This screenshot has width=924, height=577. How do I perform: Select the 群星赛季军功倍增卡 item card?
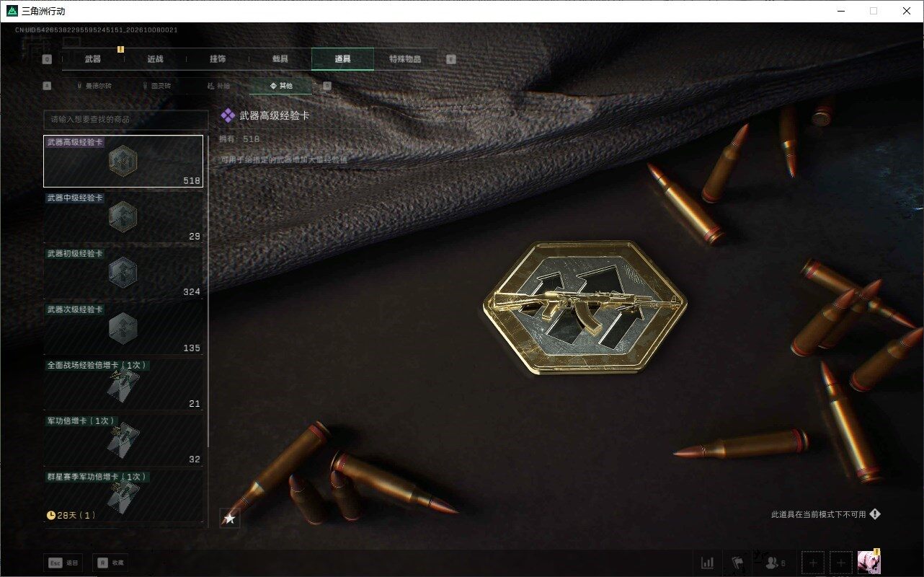[123, 496]
